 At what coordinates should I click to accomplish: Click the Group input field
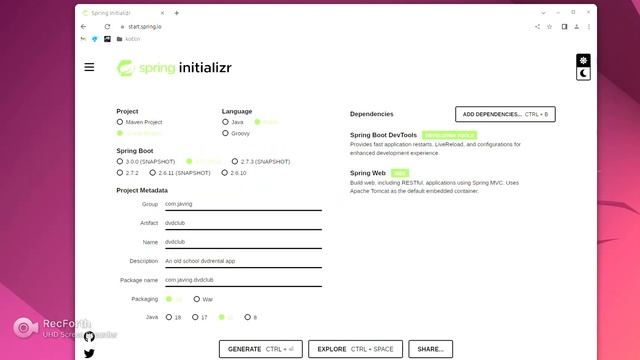point(243,204)
